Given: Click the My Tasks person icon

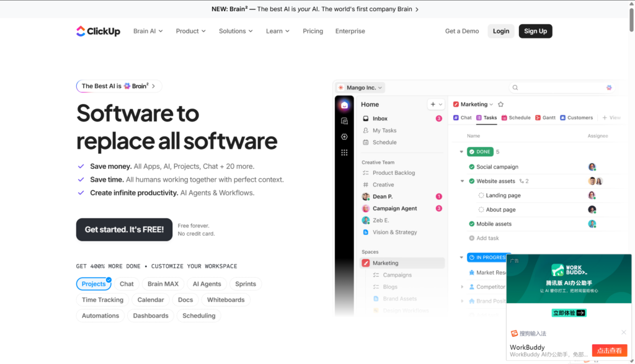Looking at the screenshot, I should (366, 130).
